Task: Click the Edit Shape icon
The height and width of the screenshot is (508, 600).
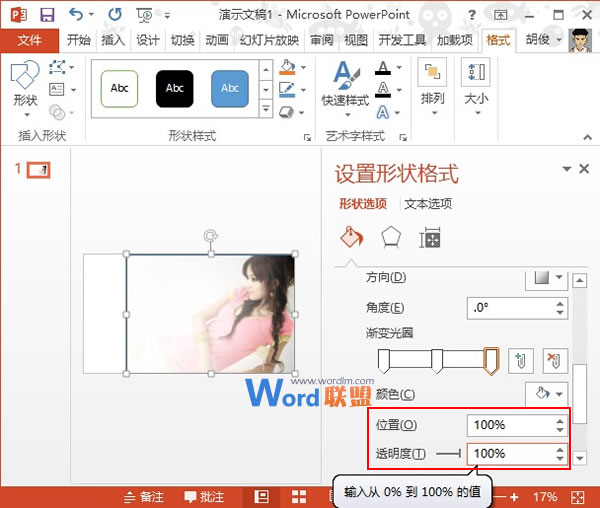Action: tap(57, 67)
